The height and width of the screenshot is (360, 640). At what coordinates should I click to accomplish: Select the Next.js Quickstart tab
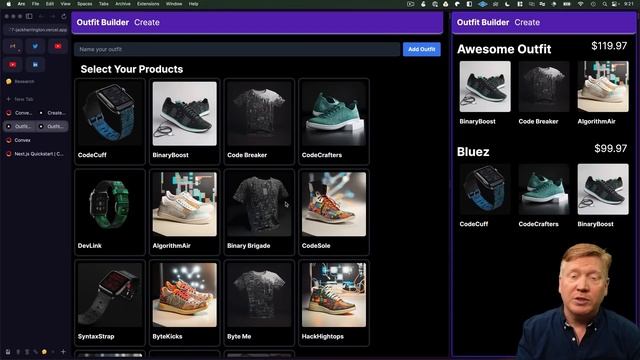36,154
